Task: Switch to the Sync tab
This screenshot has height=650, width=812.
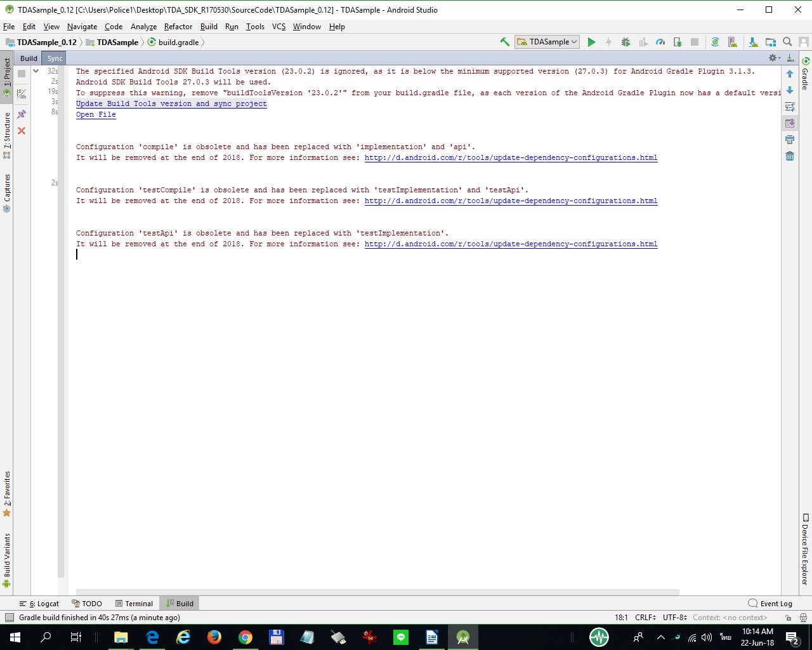Action: [x=55, y=58]
